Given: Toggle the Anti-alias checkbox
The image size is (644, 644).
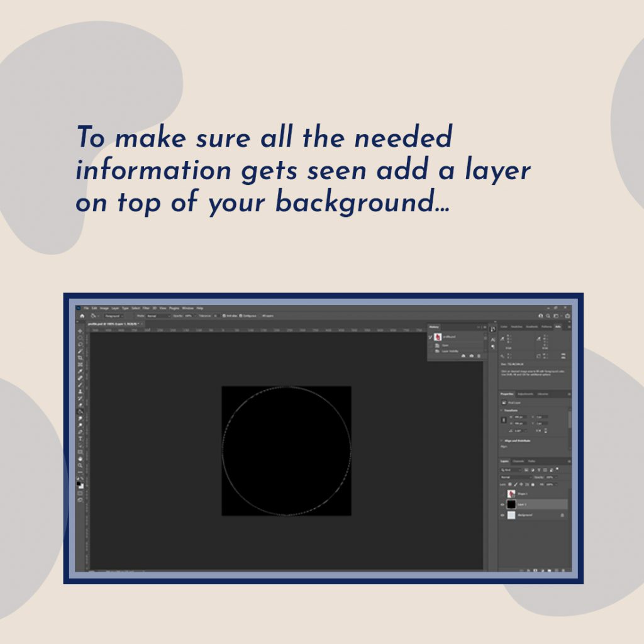Looking at the screenshot, I should tap(224, 316).
